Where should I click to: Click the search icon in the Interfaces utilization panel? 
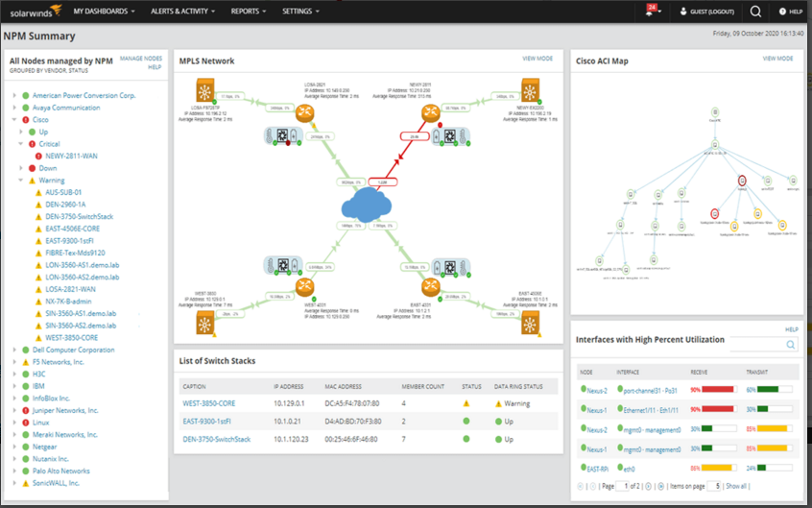(790, 344)
